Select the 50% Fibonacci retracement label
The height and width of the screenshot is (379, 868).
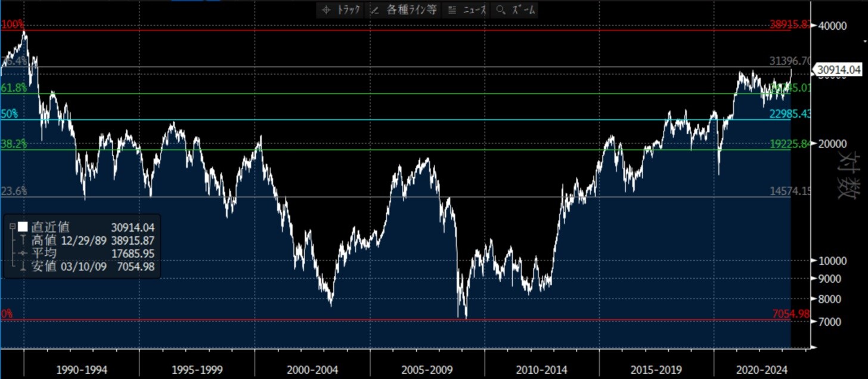click(9, 114)
